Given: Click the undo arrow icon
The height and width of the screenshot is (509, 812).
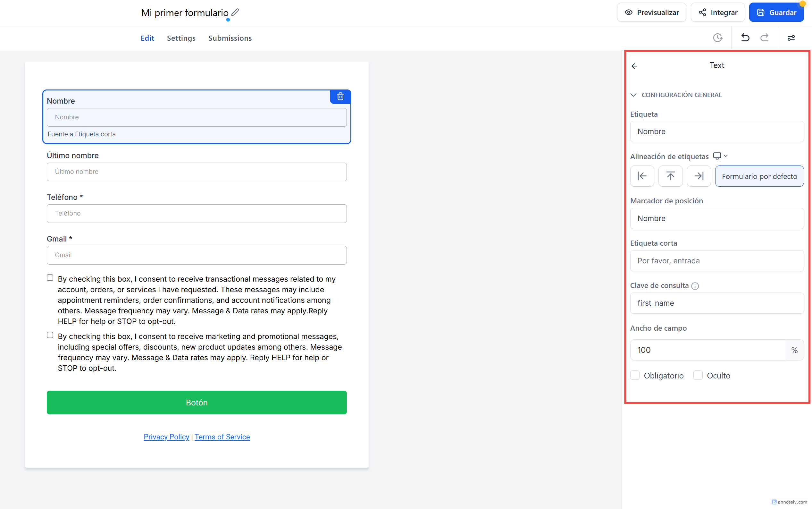Looking at the screenshot, I should pyautogui.click(x=745, y=38).
